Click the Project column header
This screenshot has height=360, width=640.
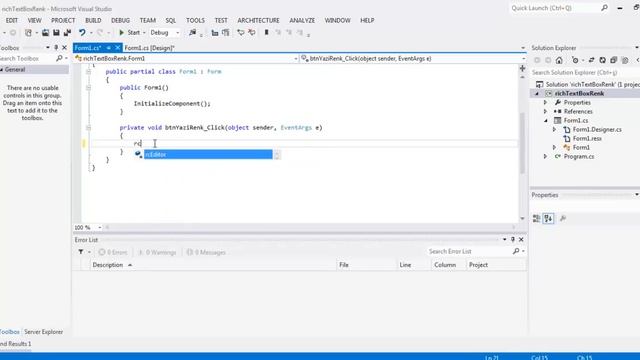coord(496,265)
